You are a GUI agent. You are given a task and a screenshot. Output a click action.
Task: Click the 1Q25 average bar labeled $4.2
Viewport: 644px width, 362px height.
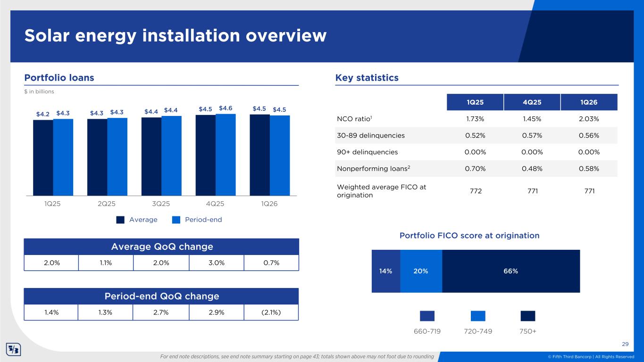[x=43, y=157]
